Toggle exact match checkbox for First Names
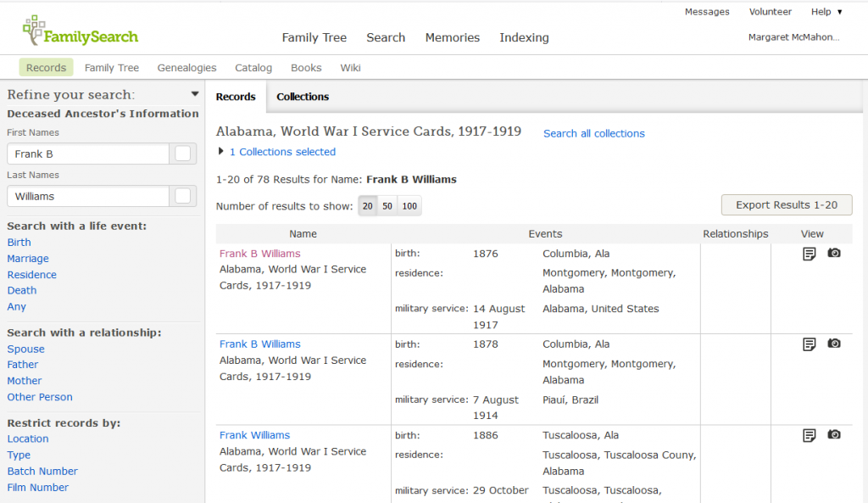 [183, 154]
